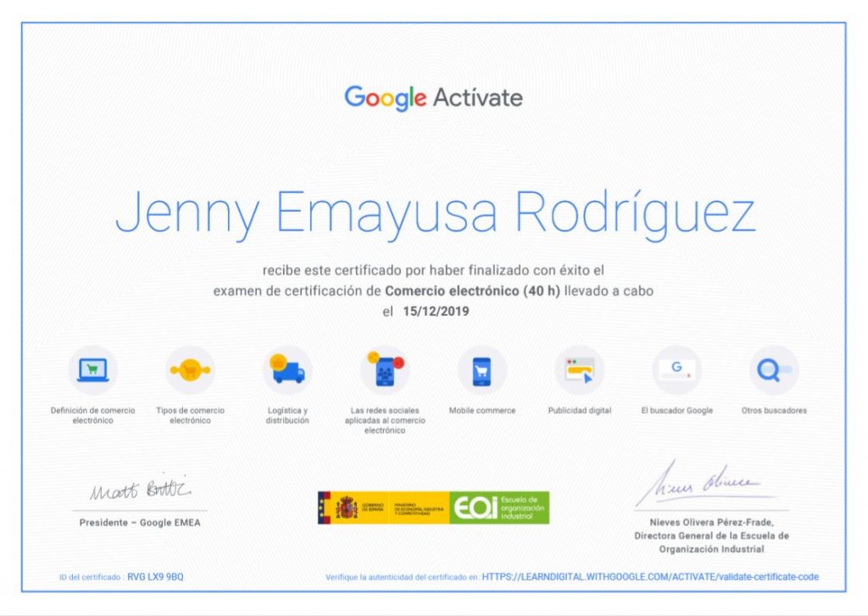Click the El buscador Google icon
868x616 pixels.
point(676,370)
